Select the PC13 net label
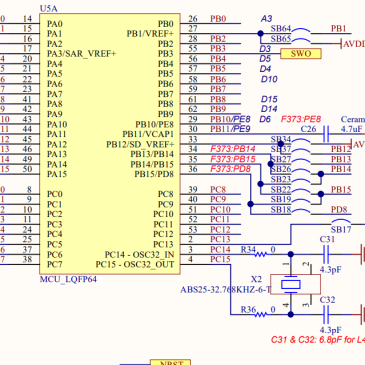The image size is (365, 365). (x=220, y=240)
